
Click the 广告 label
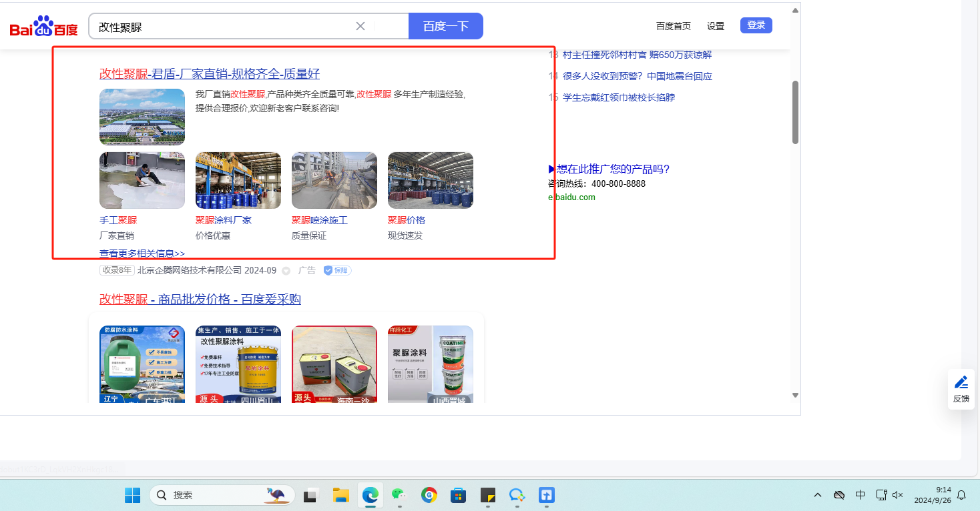pyautogui.click(x=307, y=270)
